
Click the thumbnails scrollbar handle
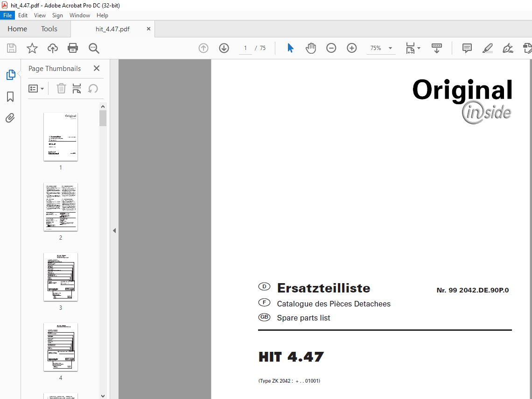[x=103, y=118]
